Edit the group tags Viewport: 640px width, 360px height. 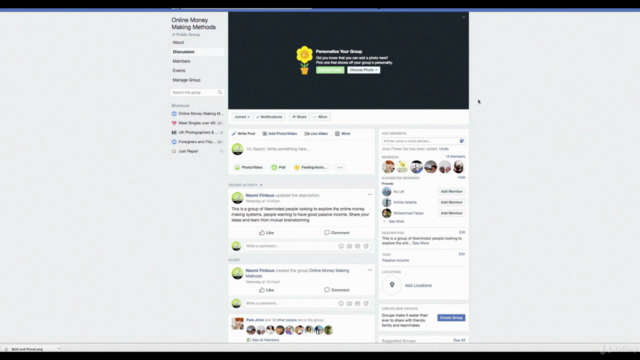click(462, 254)
